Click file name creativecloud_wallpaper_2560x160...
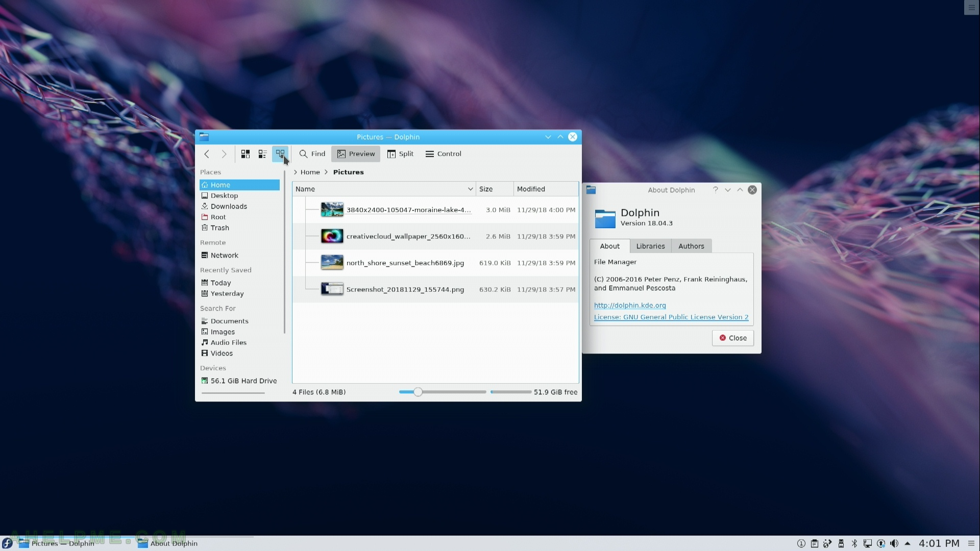Image resolution: width=980 pixels, height=551 pixels. click(408, 236)
